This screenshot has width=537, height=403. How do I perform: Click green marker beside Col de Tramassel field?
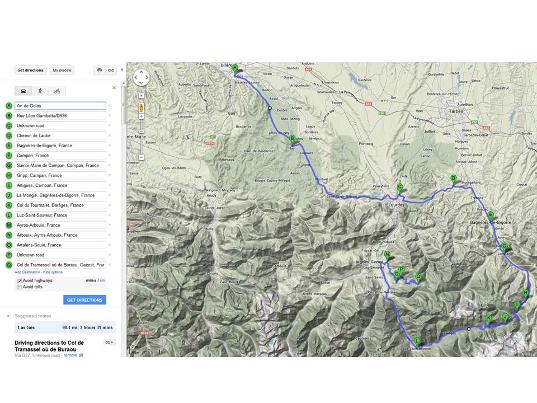pyautogui.click(x=9, y=265)
